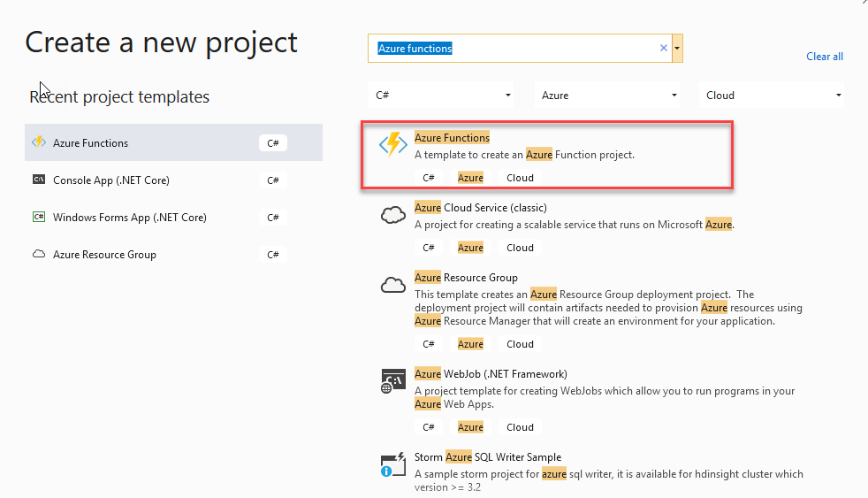The image size is (868, 498).
Task: Click the sample storm project description text
Action: click(x=609, y=480)
